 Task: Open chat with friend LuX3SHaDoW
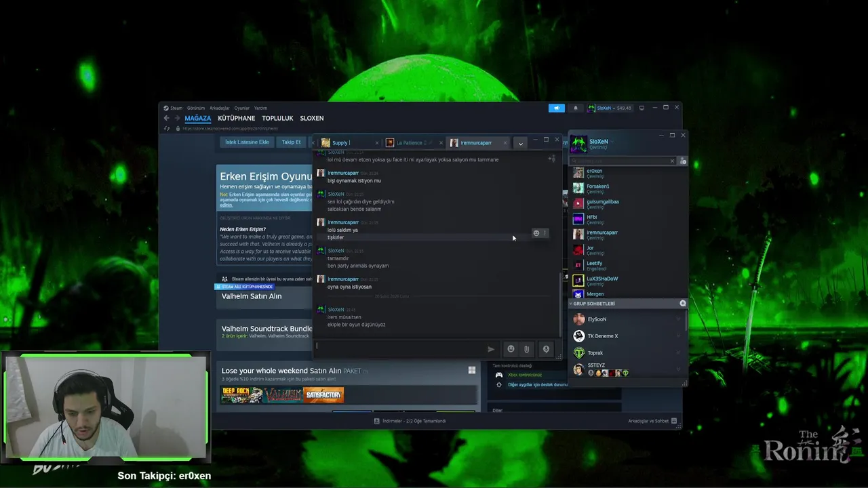click(627, 281)
